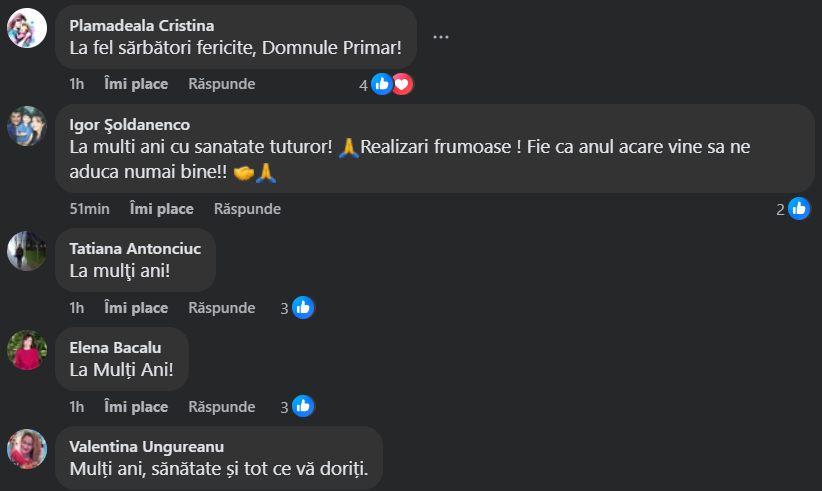Open Tatiana Antonciuc's avatar
Screen dimensions: 822x491
tap(27, 251)
